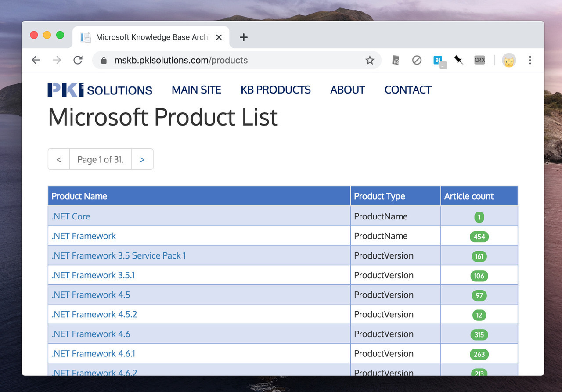Image resolution: width=562 pixels, height=392 pixels.
Task: Open the Chrome three-dot menu
Action: pos(530,60)
